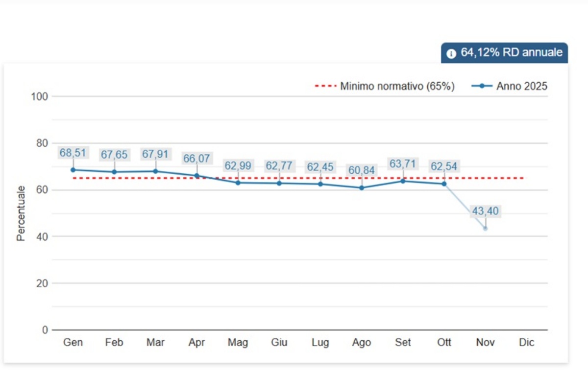Screen dimensions: 588x373
Task: Click the Dic label on x-axis
Action: coord(527,343)
